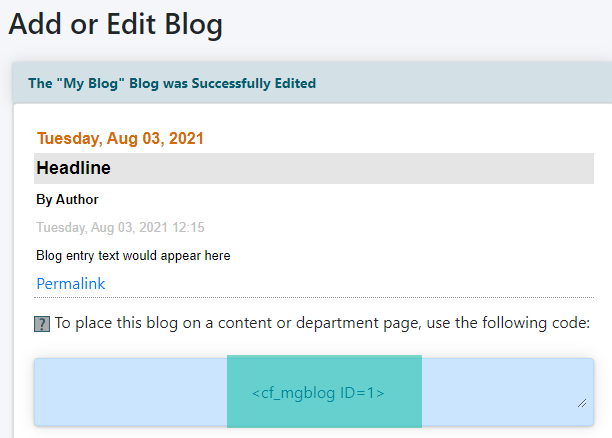
Task: Click the help question mark icon
Action: point(42,324)
